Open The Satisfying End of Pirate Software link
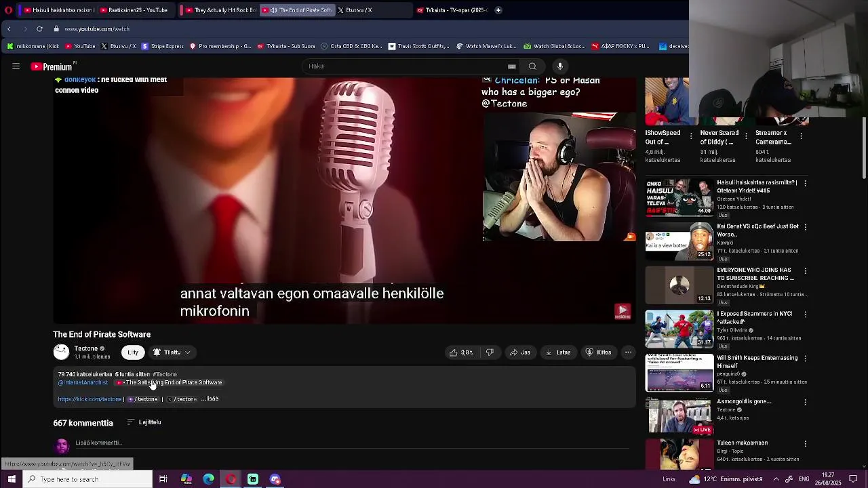 [169, 382]
